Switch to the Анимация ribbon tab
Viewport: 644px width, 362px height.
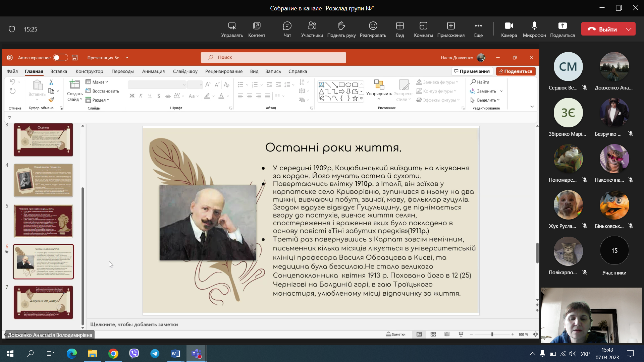153,71
